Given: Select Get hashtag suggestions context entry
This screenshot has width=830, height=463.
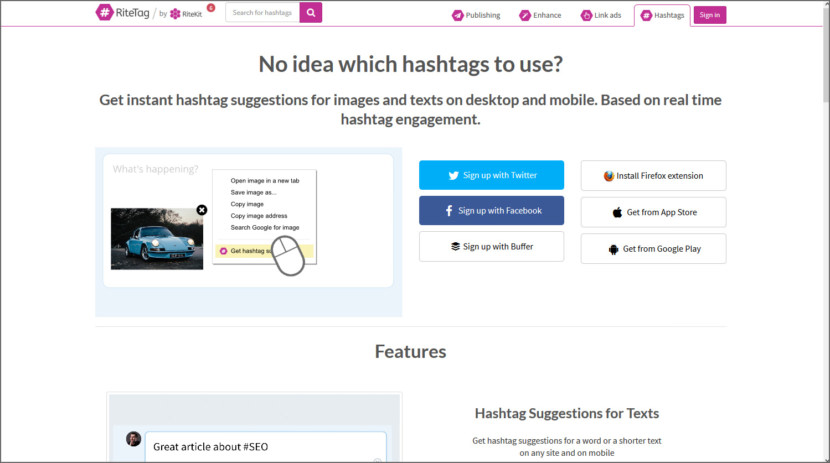Looking at the screenshot, I should [x=264, y=251].
